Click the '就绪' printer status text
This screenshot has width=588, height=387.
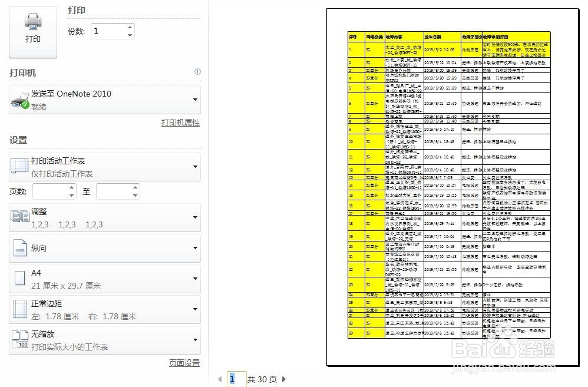[39, 107]
